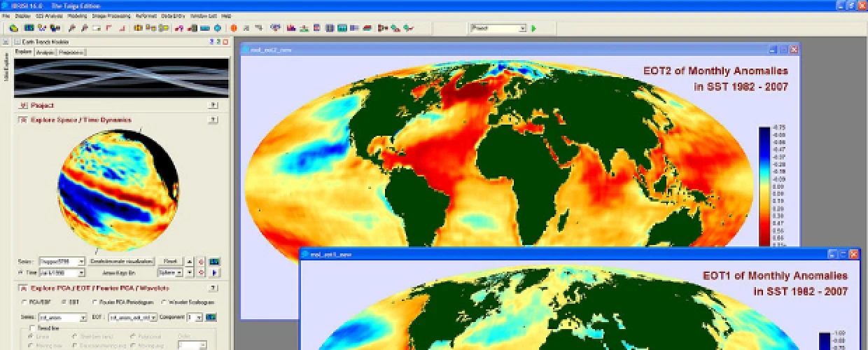
Task: Open the Image Processing menu
Action: 110,15
